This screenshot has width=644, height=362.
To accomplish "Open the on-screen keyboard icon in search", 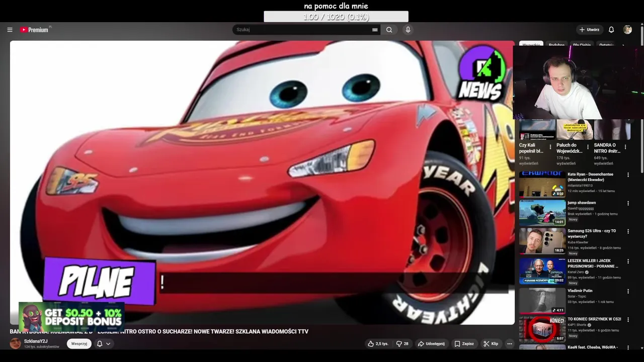I will point(375,30).
